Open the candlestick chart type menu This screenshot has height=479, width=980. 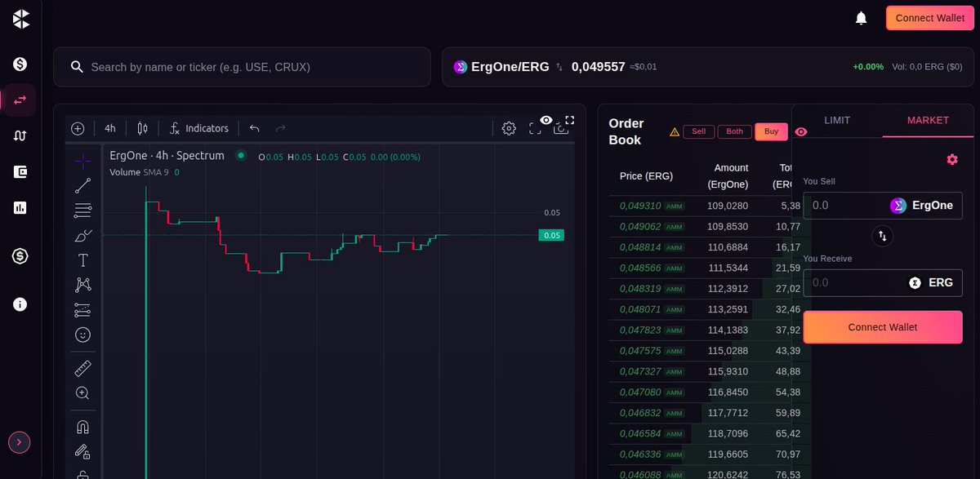tap(143, 128)
